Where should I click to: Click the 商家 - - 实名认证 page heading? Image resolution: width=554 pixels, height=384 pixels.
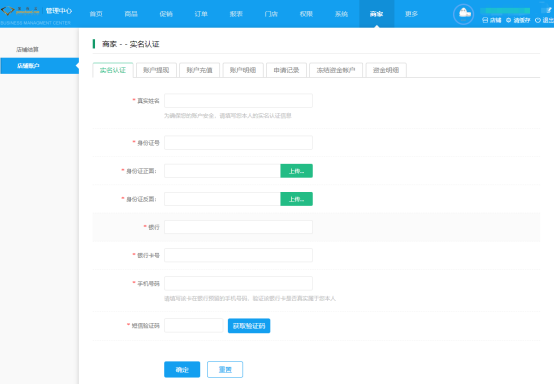[x=130, y=44]
